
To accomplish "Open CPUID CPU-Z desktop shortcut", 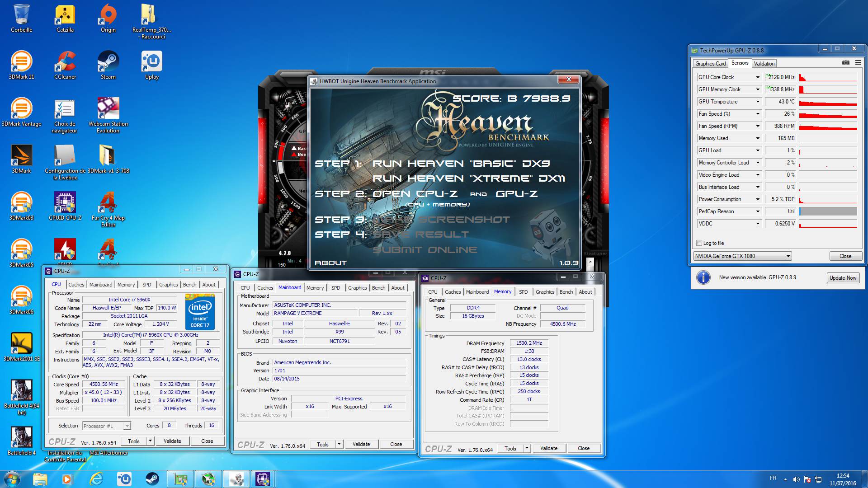I will (65, 206).
